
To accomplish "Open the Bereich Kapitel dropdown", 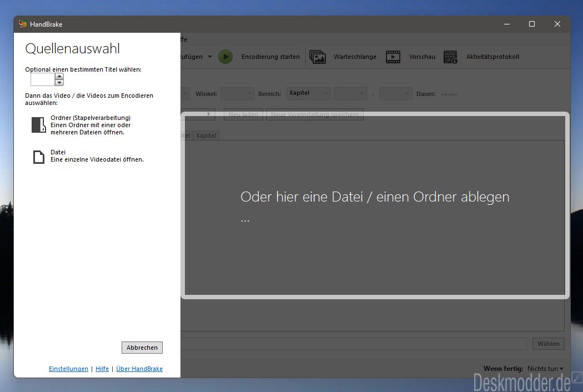I will tap(309, 93).
